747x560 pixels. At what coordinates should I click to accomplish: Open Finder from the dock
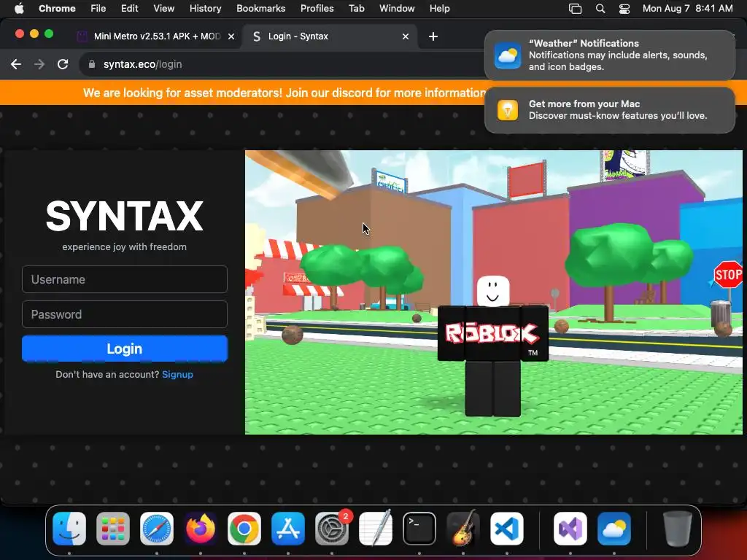(69, 529)
